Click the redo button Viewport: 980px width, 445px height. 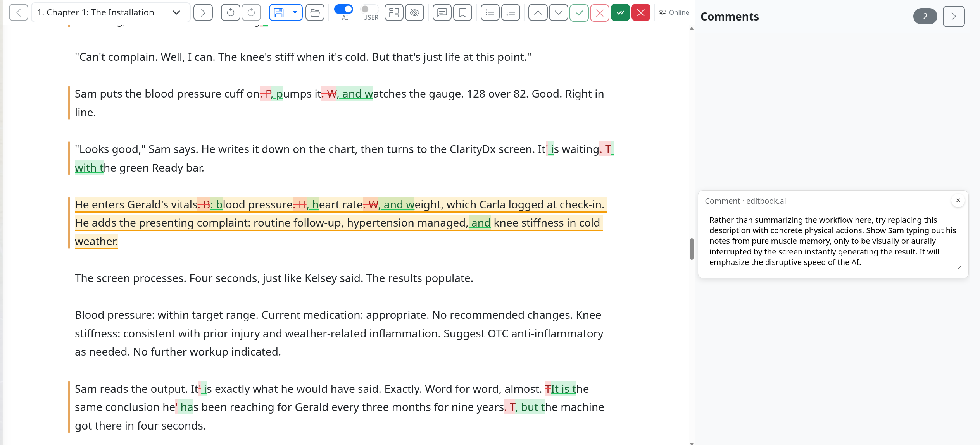pos(251,12)
